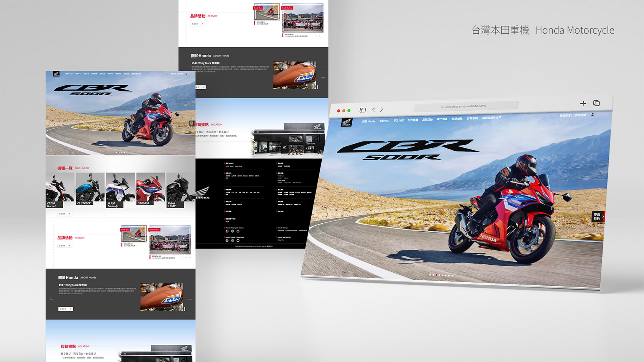Go forward with the browser forward arrow

(x=382, y=110)
